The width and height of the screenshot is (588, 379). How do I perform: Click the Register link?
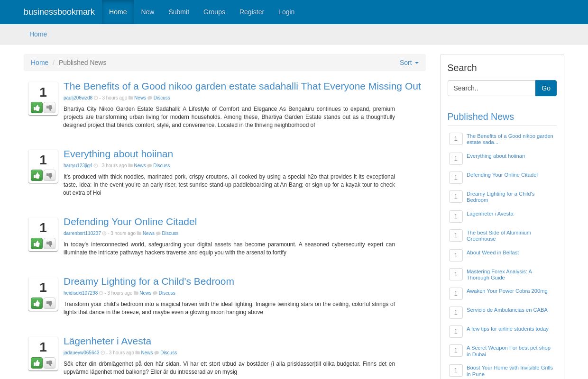click(251, 12)
